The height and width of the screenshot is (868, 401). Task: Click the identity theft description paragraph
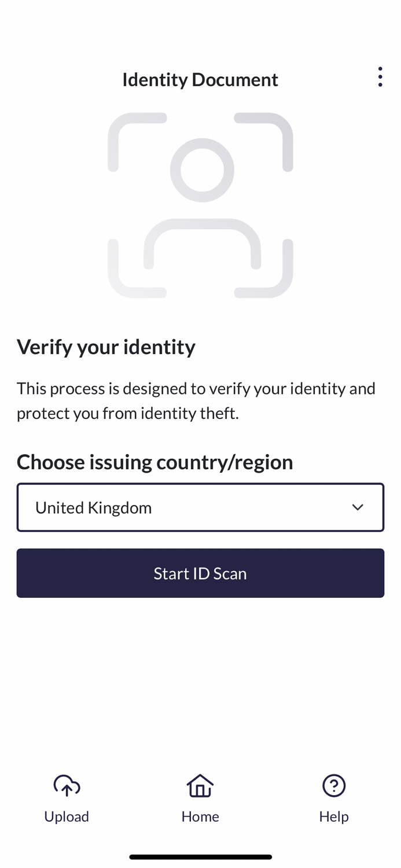(x=196, y=400)
